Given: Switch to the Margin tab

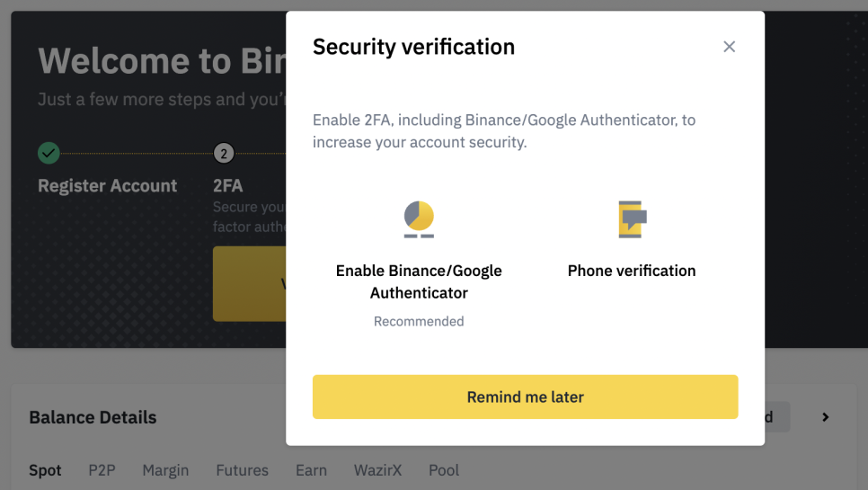Looking at the screenshot, I should click(x=165, y=470).
